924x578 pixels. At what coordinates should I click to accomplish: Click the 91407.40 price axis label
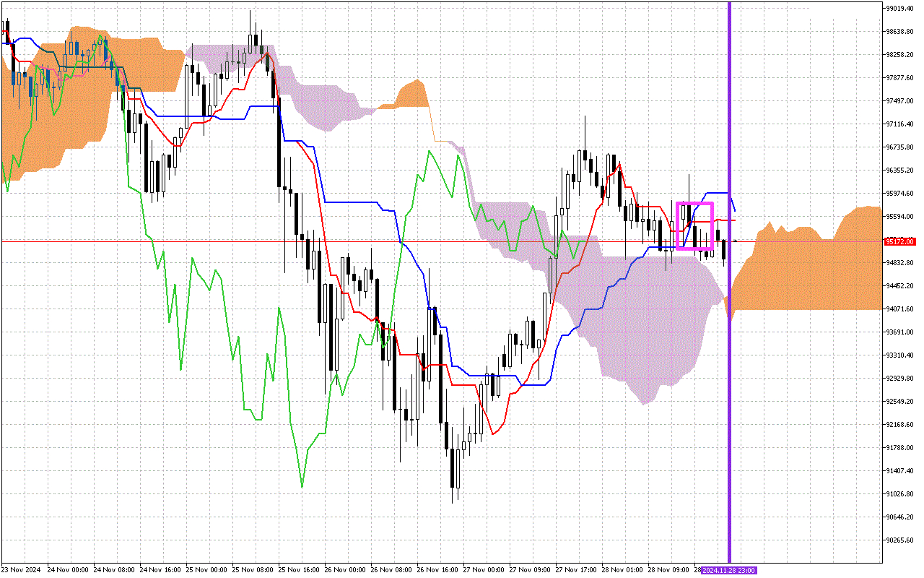pos(901,471)
